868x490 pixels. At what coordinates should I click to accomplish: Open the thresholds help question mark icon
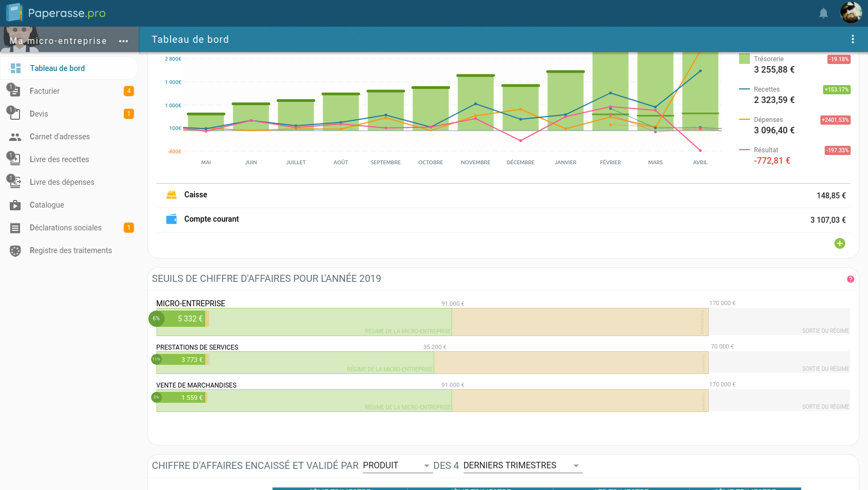(x=850, y=279)
